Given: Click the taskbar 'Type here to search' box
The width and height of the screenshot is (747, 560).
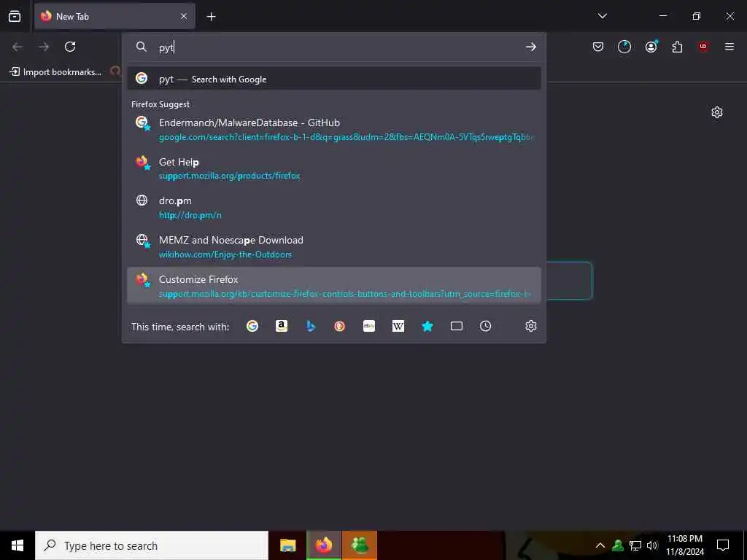Looking at the screenshot, I should (152, 545).
